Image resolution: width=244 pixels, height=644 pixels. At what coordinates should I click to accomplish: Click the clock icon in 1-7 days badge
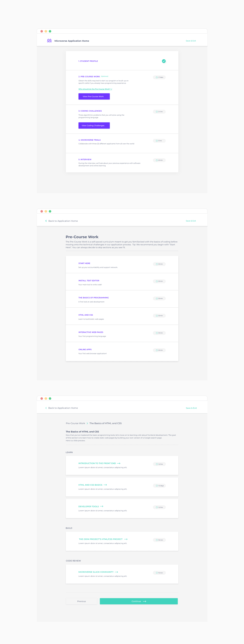[x=157, y=77]
